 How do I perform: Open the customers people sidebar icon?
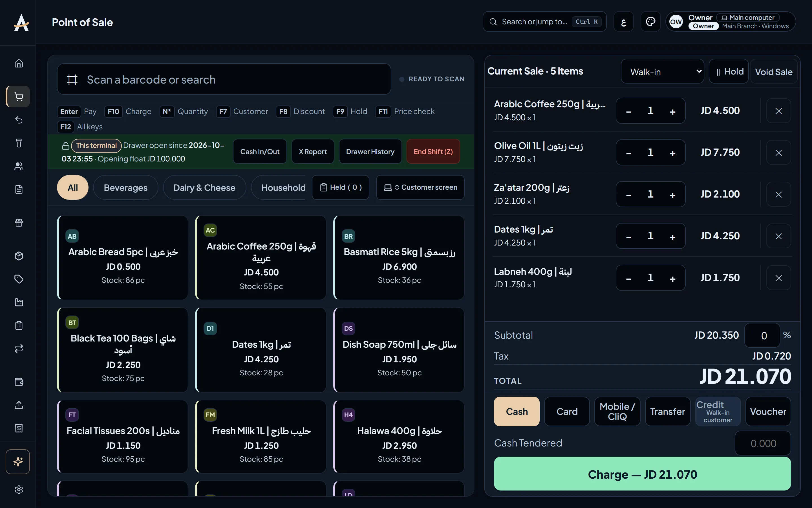(19, 166)
